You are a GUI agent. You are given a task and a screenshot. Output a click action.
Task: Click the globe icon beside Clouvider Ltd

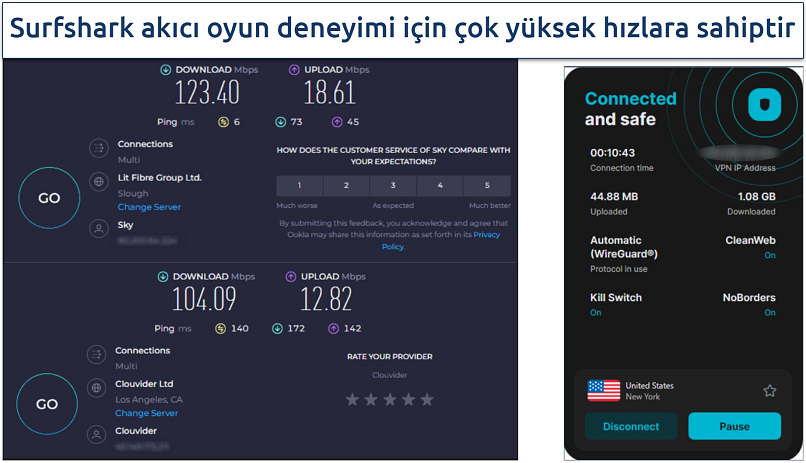coord(98,387)
